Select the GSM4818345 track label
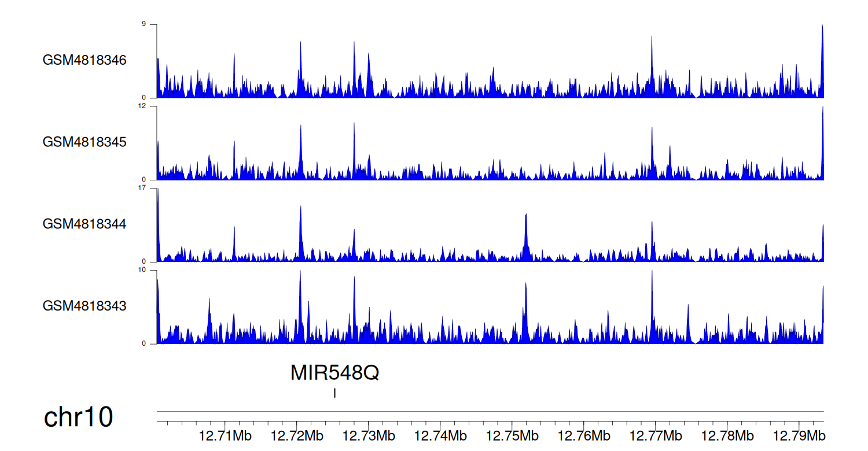The image size is (868, 451). tap(84, 142)
